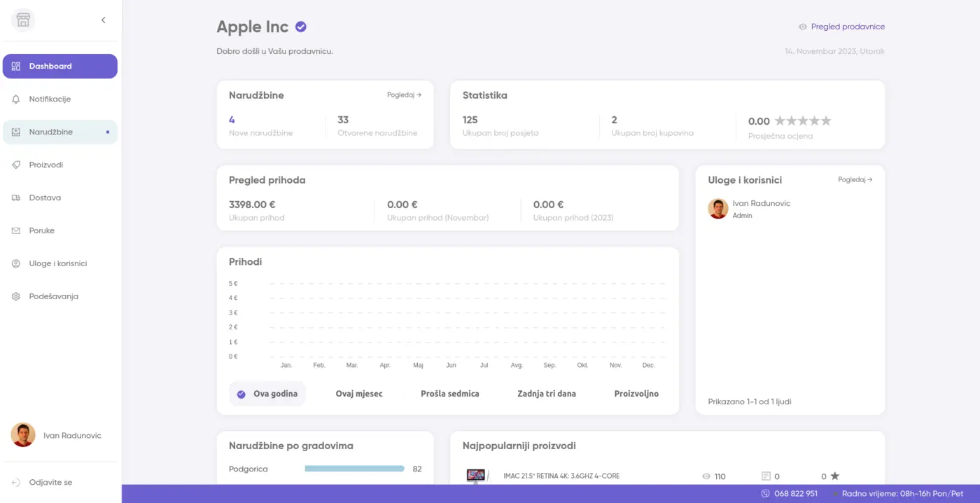This screenshot has height=503, width=980.
Task: Click the Odjavite se logout icon
Action: 16,482
